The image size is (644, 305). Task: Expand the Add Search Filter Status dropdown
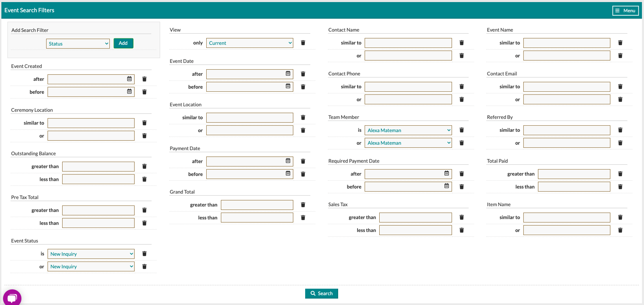tap(78, 44)
